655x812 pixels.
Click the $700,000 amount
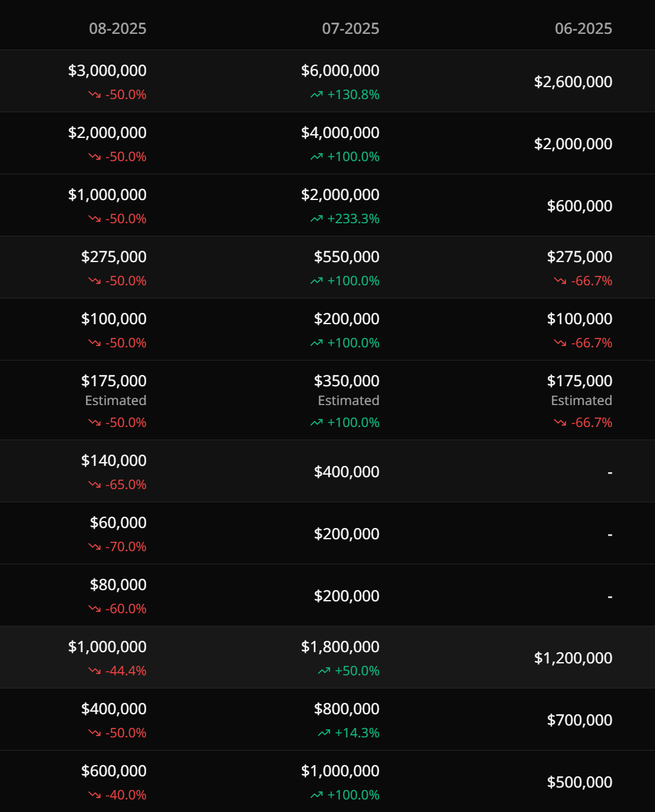click(x=579, y=720)
